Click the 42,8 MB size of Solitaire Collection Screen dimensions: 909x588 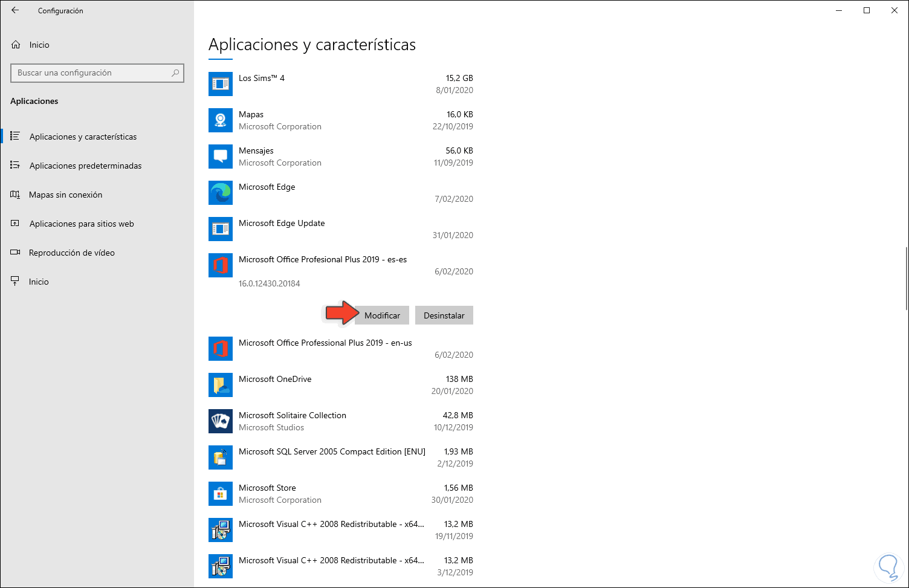(x=458, y=415)
